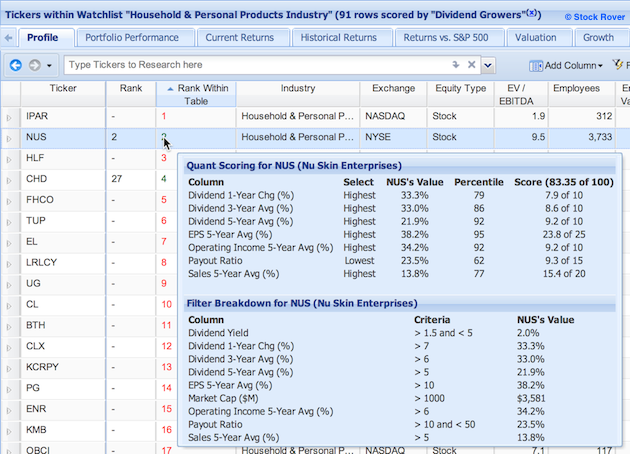This screenshot has height=454, width=630.
Task: Expand the CL row triangle
Action: pos(9,306)
